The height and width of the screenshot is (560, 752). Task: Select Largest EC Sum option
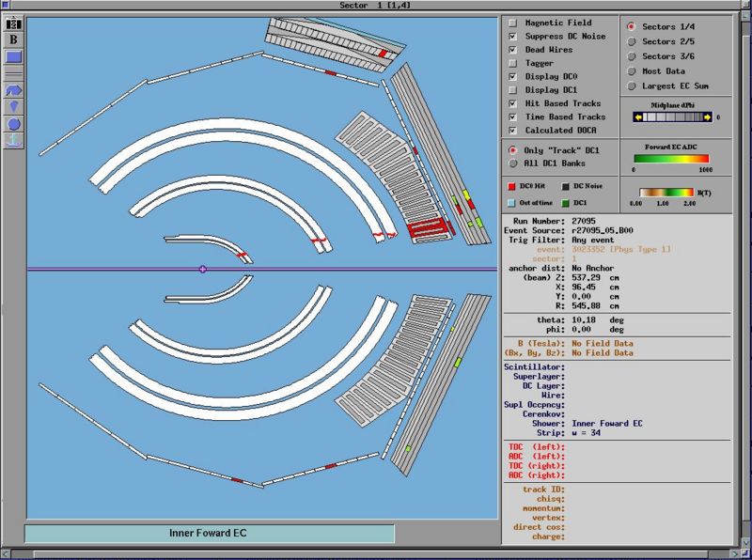click(632, 86)
